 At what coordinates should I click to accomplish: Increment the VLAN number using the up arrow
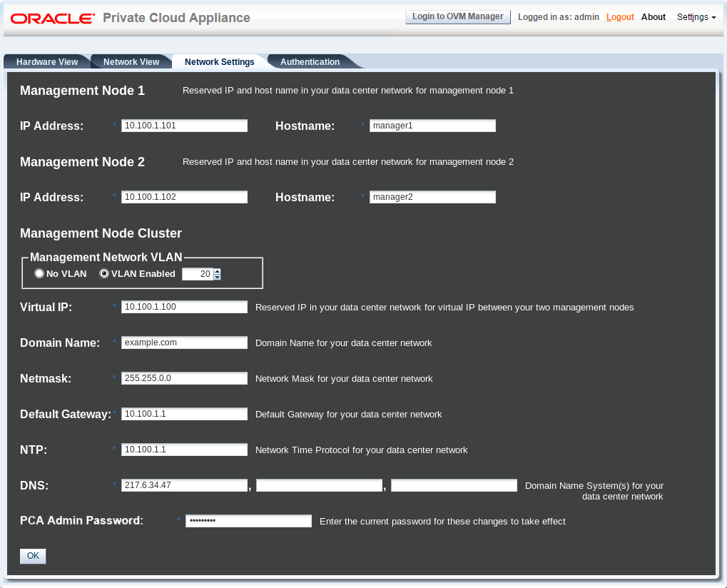217,270
